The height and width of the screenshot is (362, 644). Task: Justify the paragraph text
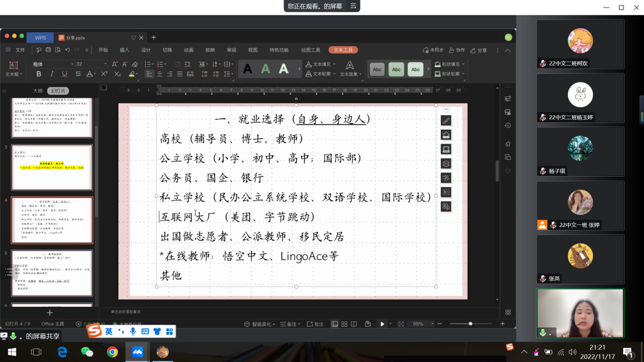(180, 74)
